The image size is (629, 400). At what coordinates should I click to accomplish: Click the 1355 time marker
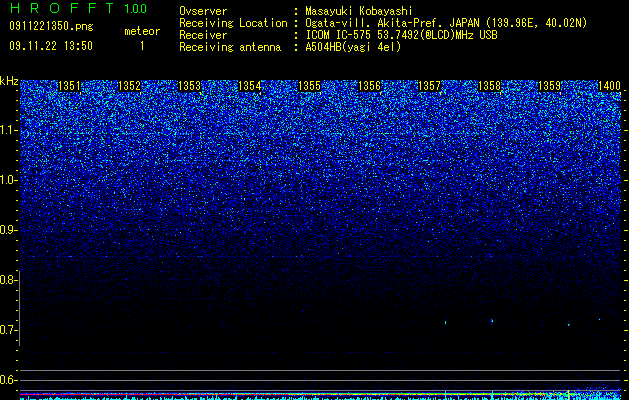point(309,86)
